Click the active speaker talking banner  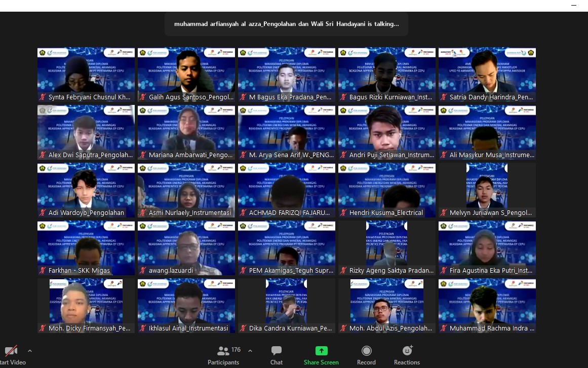286,24
